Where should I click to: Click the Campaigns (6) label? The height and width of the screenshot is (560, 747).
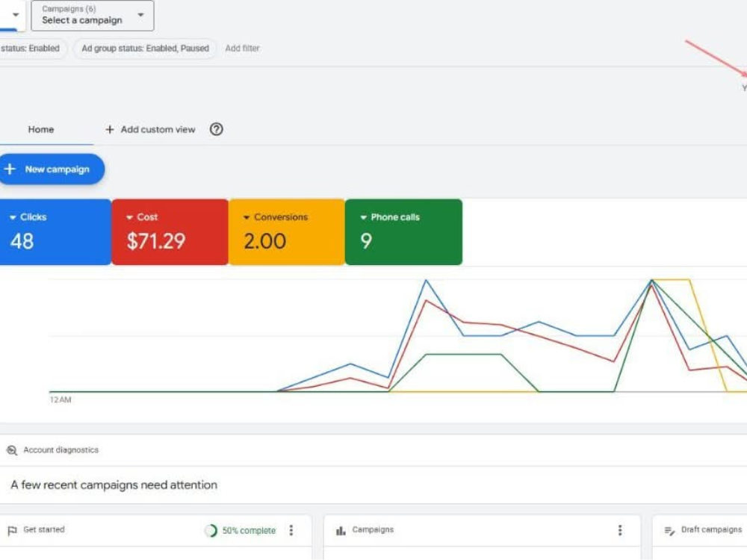[x=69, y=8]
